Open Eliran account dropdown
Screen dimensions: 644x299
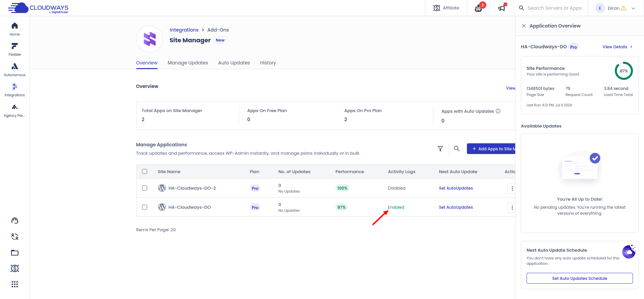click(x=615, y=8)
